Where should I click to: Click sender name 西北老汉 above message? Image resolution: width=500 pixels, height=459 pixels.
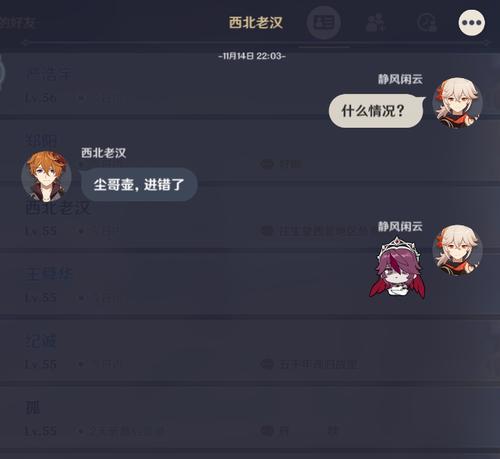click(x=104, y=153)
